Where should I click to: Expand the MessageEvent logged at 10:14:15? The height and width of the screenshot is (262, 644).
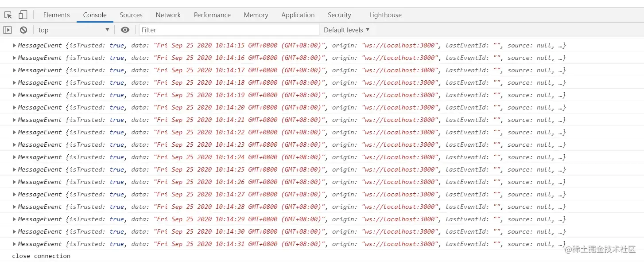point(15,46)
